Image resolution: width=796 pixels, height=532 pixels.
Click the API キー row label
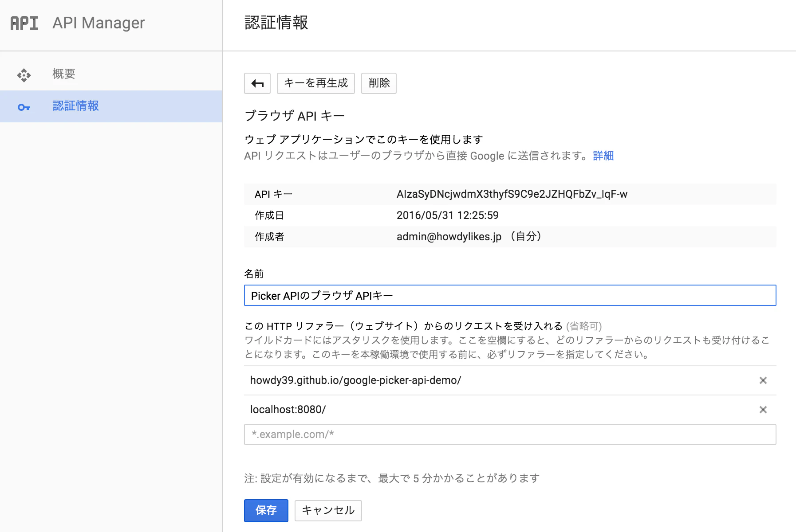pos(273,194)
